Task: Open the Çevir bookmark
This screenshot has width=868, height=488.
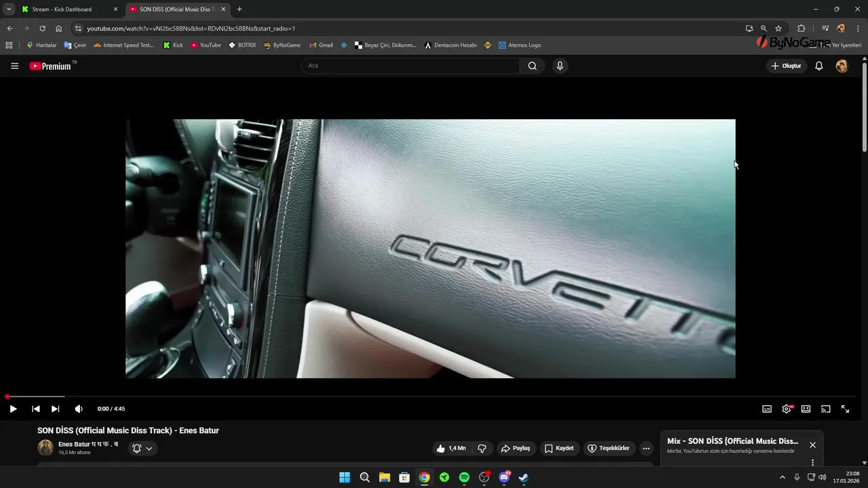Action: 75,45
